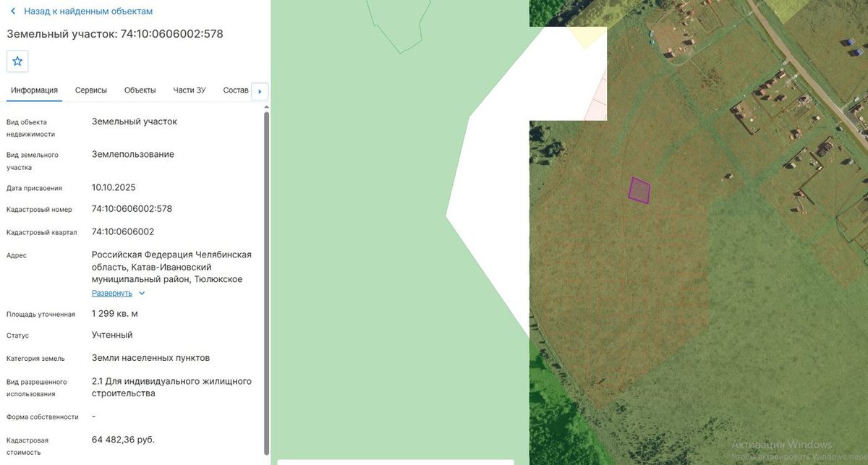
Task: Open the Информация tab
Action: 34,90
